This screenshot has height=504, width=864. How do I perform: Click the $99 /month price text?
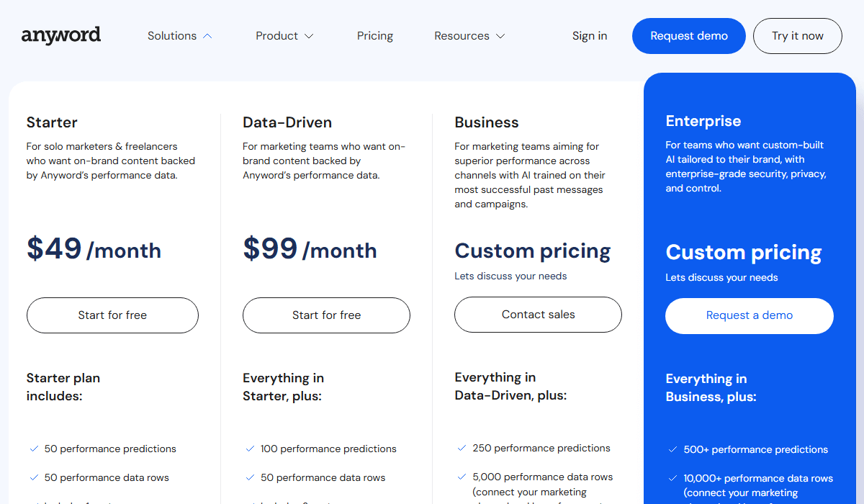click(310, 250)
